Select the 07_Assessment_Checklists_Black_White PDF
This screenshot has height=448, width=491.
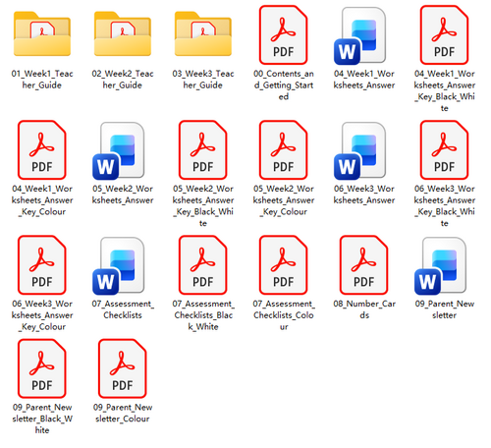pyautogui.click(x=203, y=265)
